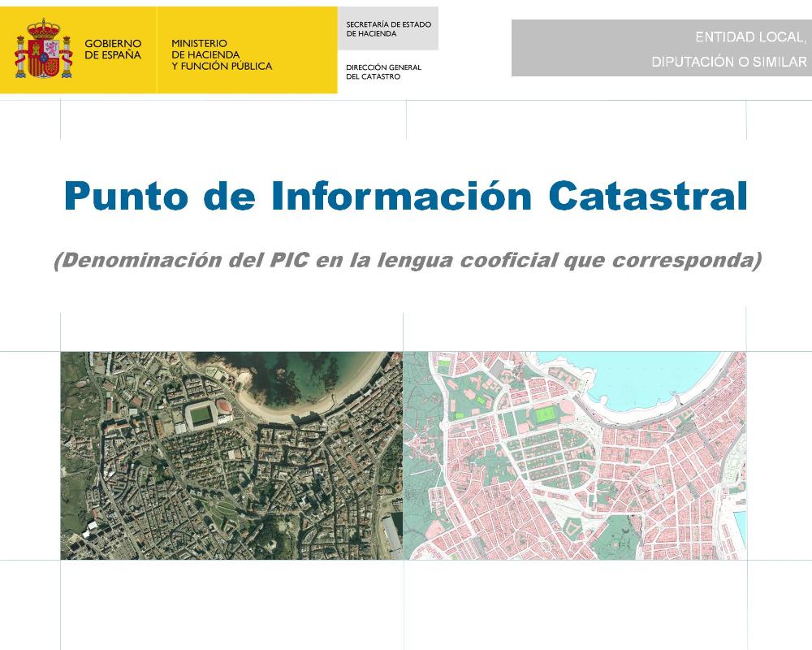Viewport: 812px width, 650px height.
Task: Click 'MINISTERIO DE HACIENDA Y FUNCIÓN PÚBLICA' text
Action: coord(222,54)
